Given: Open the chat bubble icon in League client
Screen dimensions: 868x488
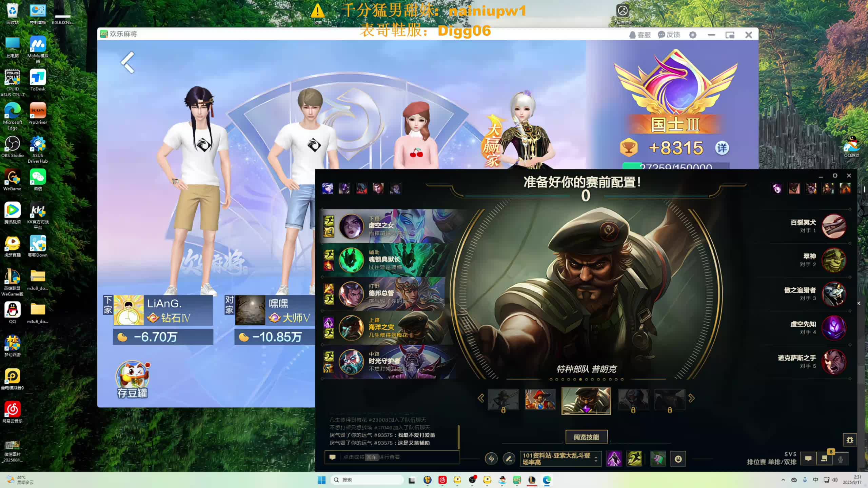Looking at the screenshot, I should tap(808, 459).
